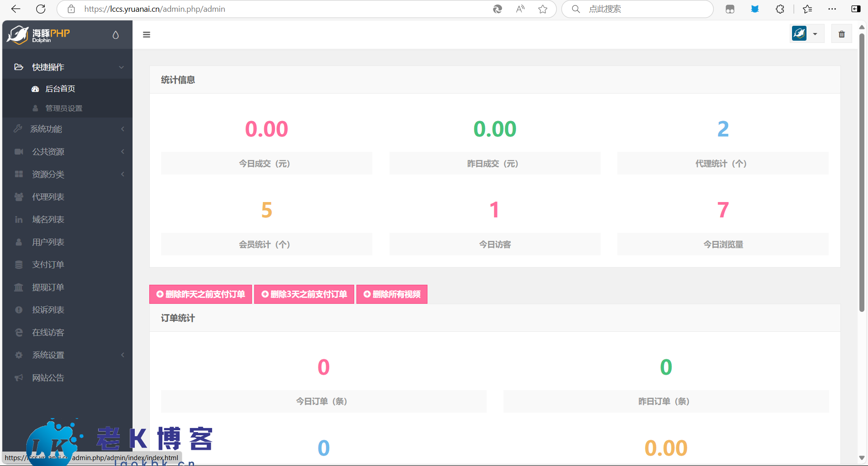This screenshot has height=466, width=868.
Task: Open browser extensions puzzle icon
Action: coord(780,9)
